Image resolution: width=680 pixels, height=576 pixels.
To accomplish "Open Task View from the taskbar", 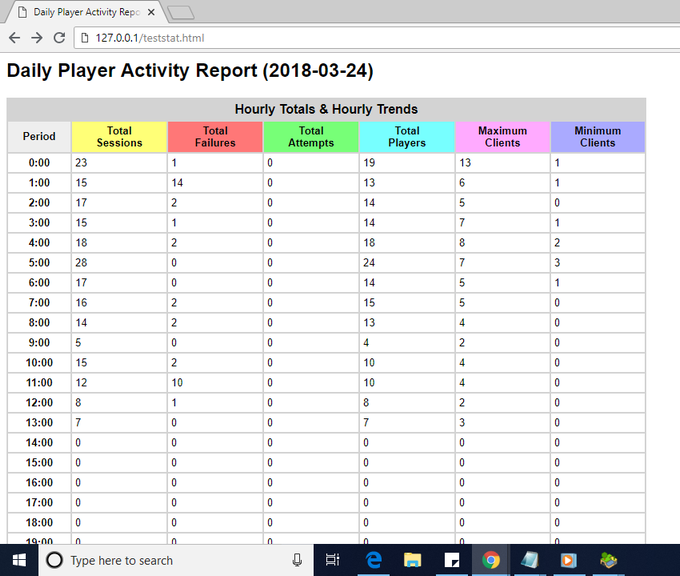I will pyautogui.click(x=333, y=560).
